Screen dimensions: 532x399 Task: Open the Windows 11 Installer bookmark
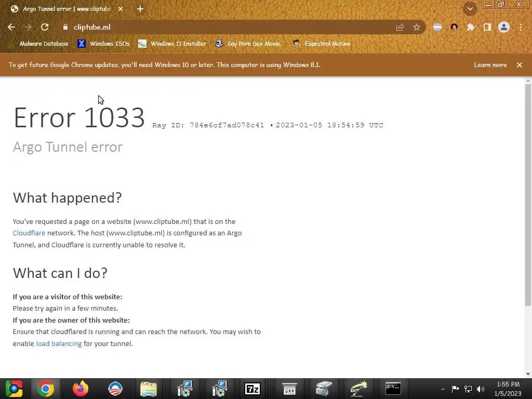[172, 44]
